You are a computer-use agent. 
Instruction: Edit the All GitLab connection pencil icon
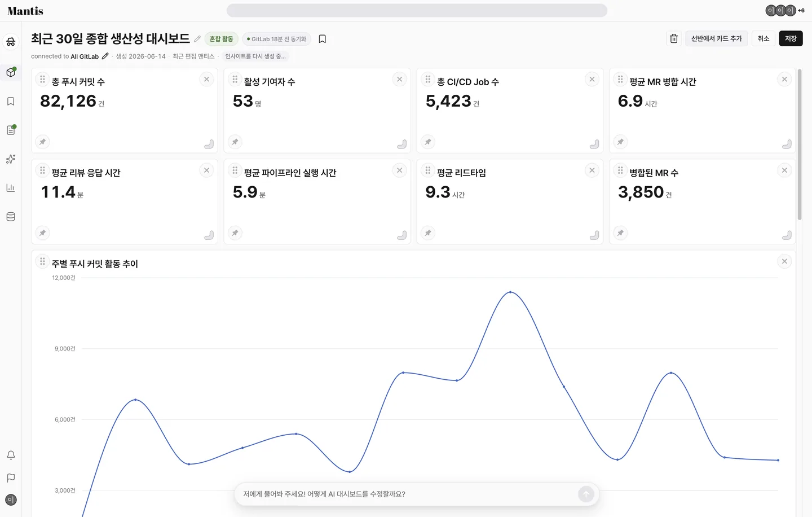pos(105,56)
